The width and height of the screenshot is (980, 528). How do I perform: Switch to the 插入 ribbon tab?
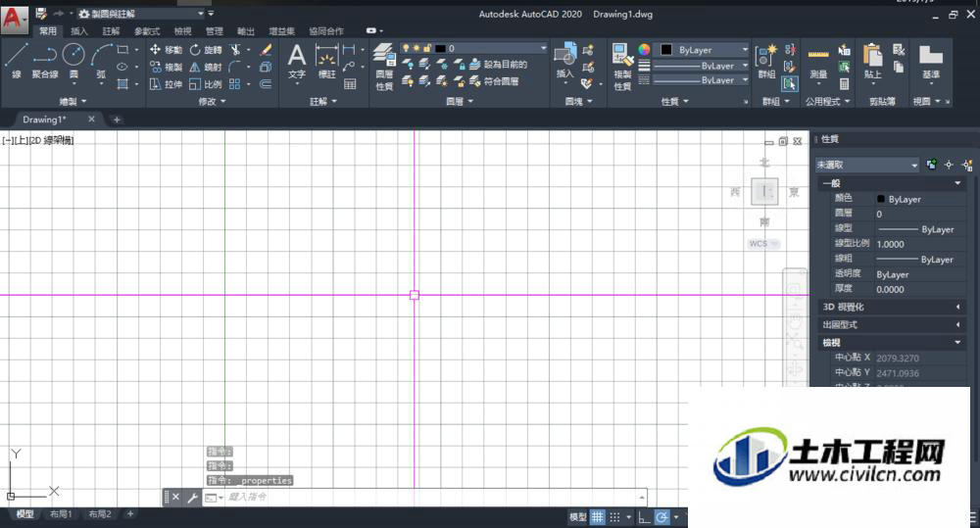(x=79, y=30)
